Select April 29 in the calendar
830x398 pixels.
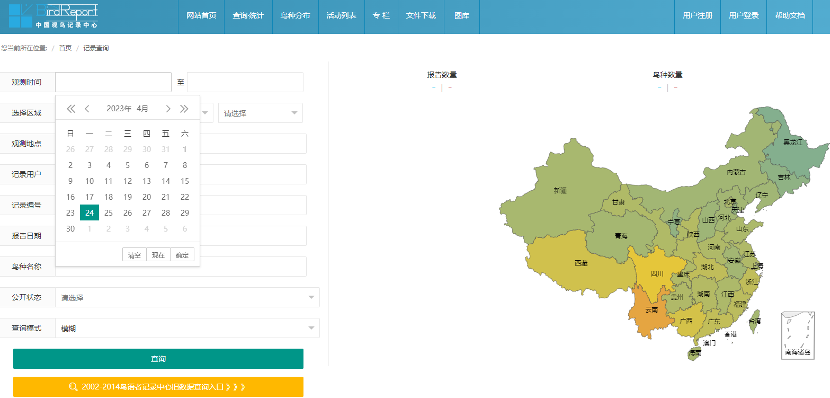pos(185,213)
